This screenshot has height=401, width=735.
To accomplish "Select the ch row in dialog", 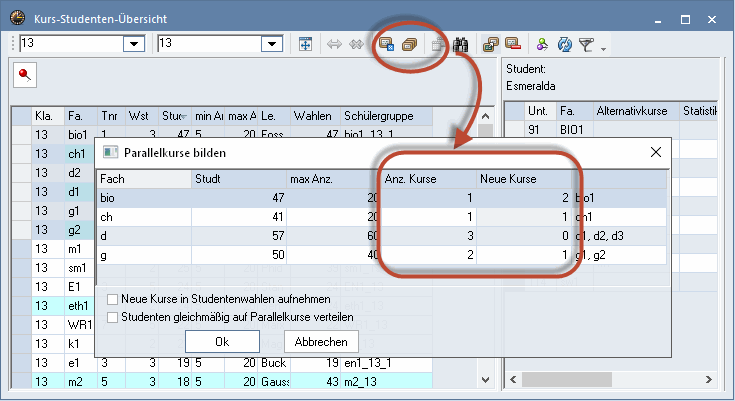I will pos(382,217).
